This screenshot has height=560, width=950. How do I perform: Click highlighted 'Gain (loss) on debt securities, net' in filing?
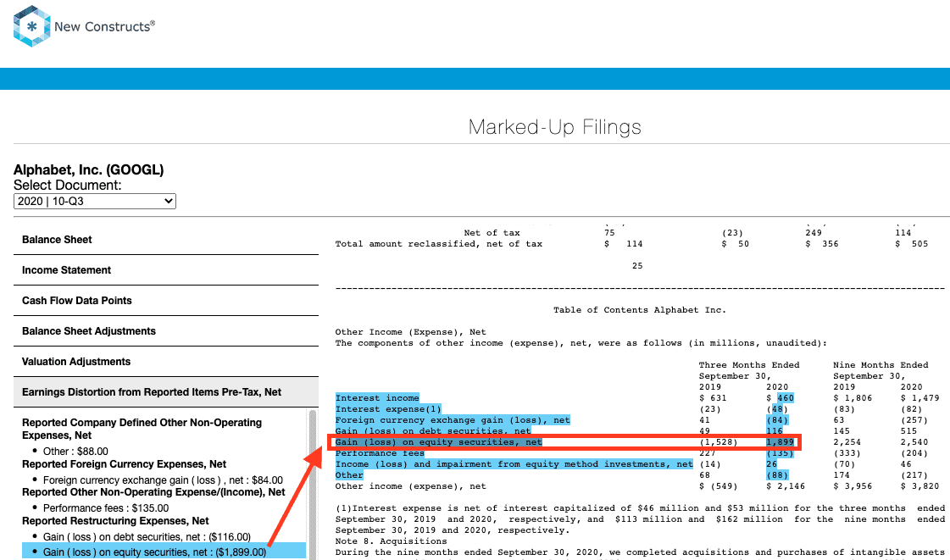[433, 431]
